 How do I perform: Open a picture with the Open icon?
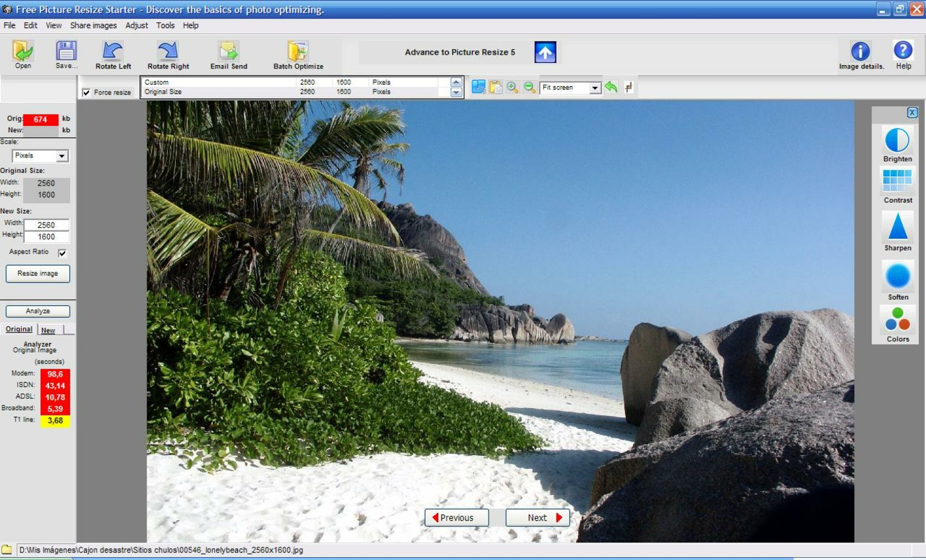tap(23, 51)
